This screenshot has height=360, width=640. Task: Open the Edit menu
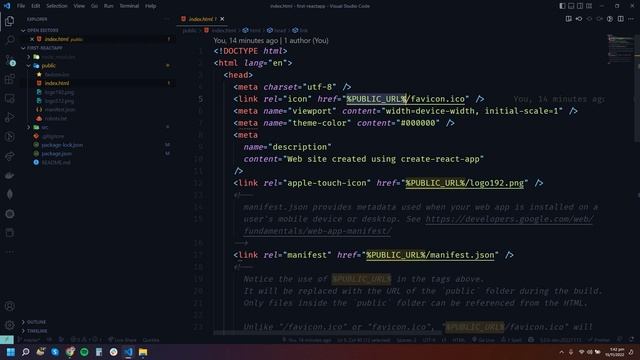(36, 6)
